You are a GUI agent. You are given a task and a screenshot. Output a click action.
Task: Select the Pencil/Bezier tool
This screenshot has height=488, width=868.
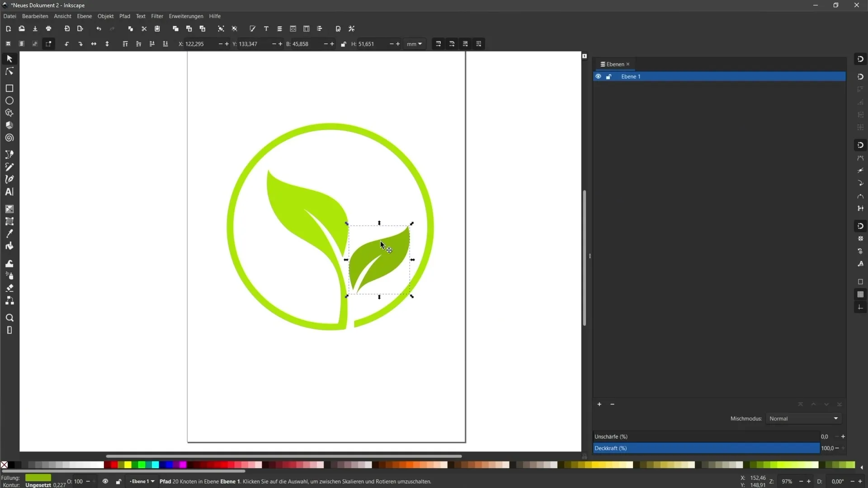[9, 167]
